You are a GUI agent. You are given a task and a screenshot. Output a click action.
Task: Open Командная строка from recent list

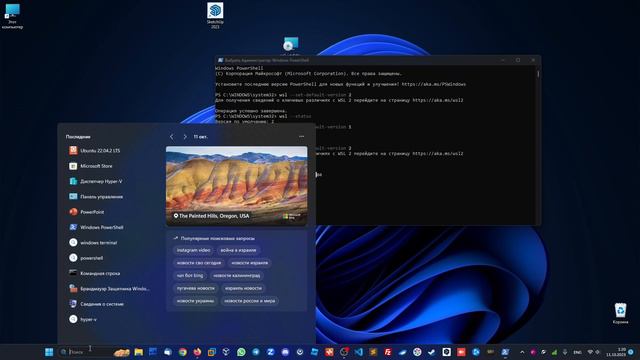tap(111, 273)
